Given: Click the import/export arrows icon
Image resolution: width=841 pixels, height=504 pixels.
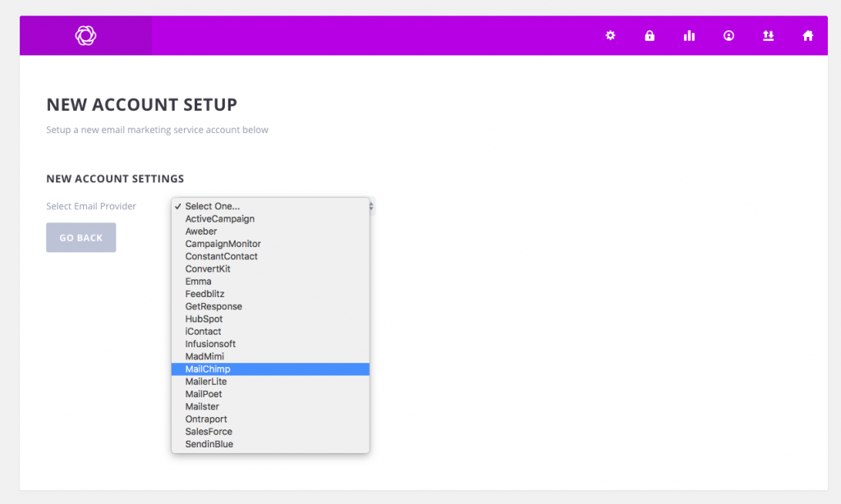Looking at the screenshot, I should click(768, 36).
